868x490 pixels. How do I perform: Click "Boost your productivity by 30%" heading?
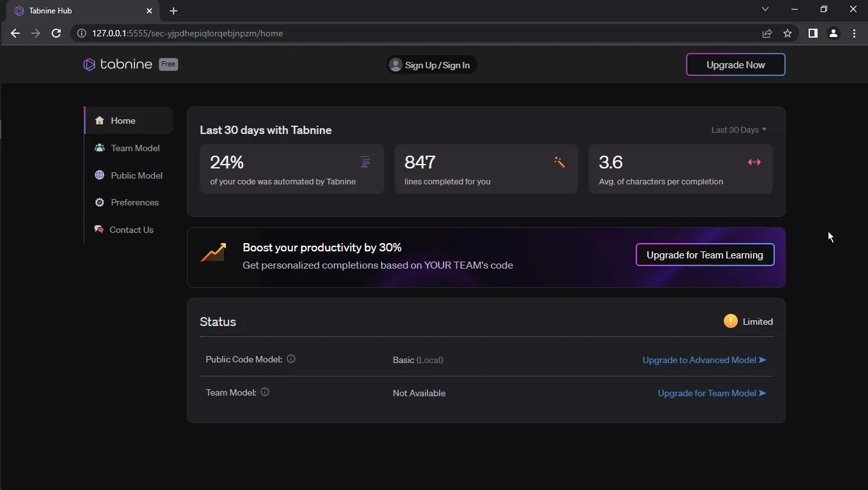[322, 248]
